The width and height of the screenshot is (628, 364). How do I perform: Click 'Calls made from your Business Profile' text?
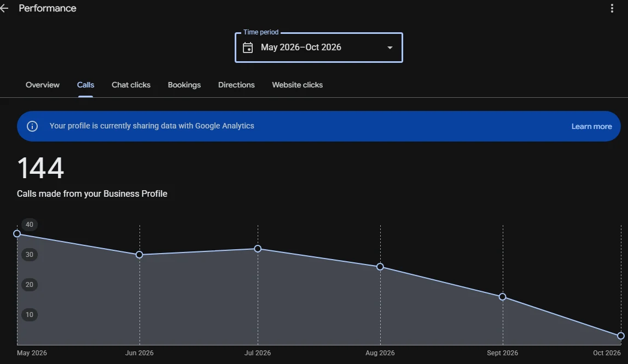click(92, 193)
